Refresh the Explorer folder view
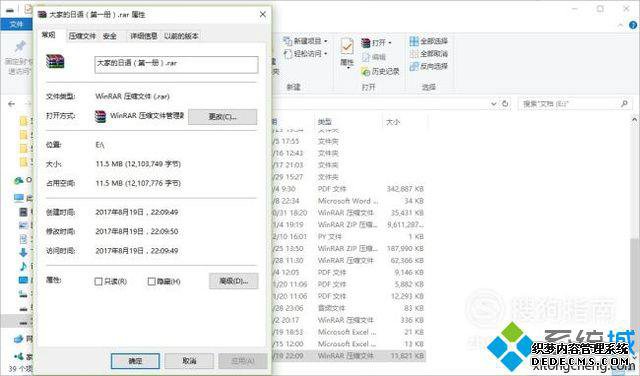The height and width of the screenshot is (376, 640). [505, 104]
